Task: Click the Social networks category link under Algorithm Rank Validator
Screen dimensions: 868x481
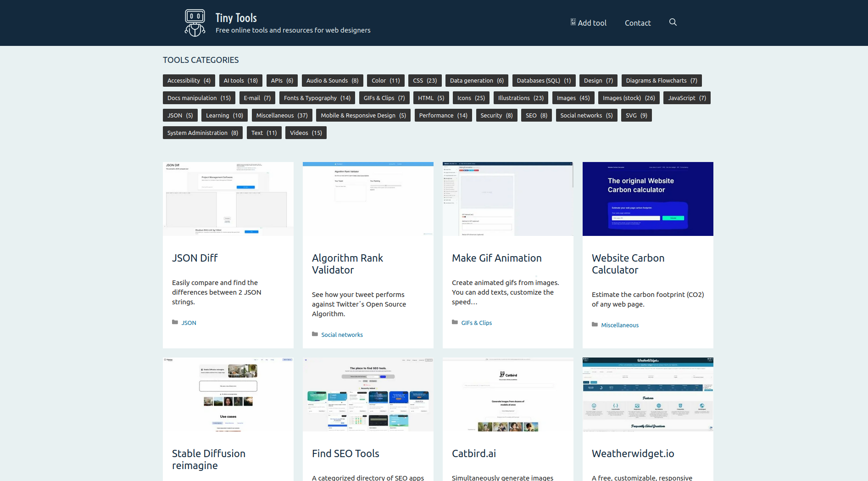Action: [x=342, y=335]
